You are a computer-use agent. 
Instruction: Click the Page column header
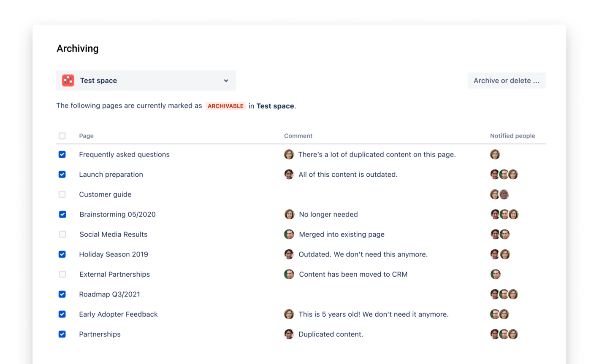tap(87, 136)
